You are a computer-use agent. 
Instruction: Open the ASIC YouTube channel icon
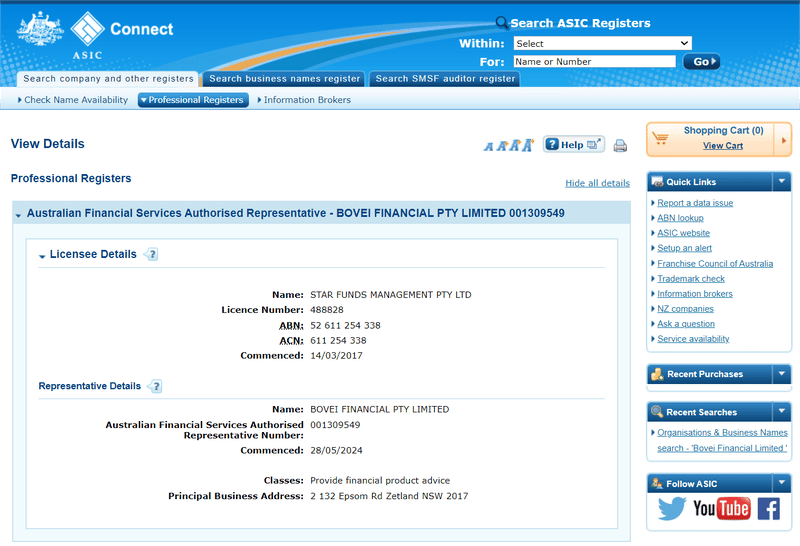coord(721,509)
